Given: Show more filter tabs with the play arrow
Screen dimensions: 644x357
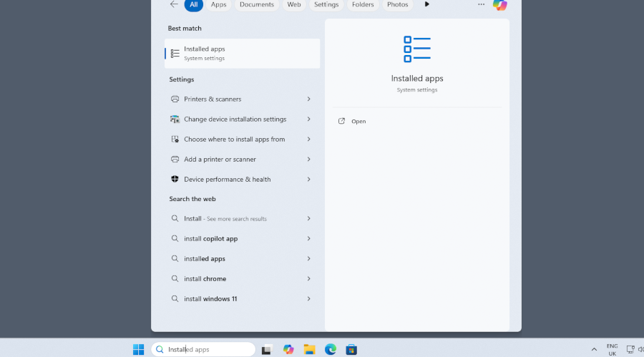Looking at the screenshot, I should [426, 4].
